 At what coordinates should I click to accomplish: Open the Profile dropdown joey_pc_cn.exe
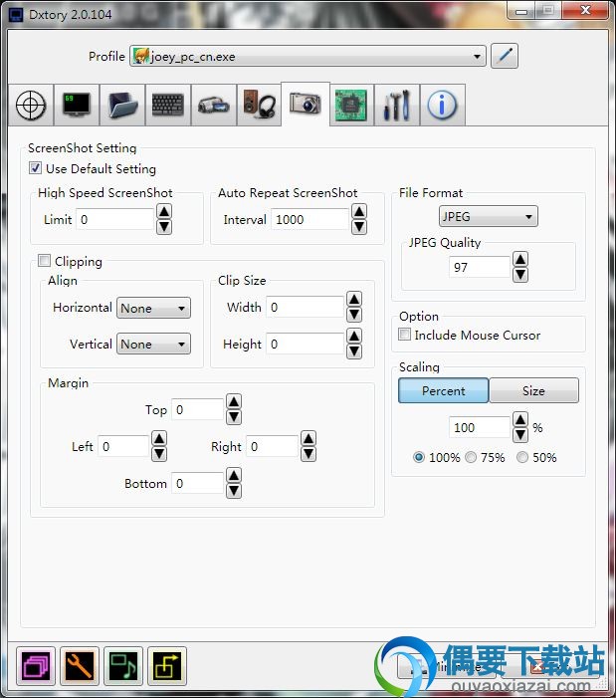point(308,56)
